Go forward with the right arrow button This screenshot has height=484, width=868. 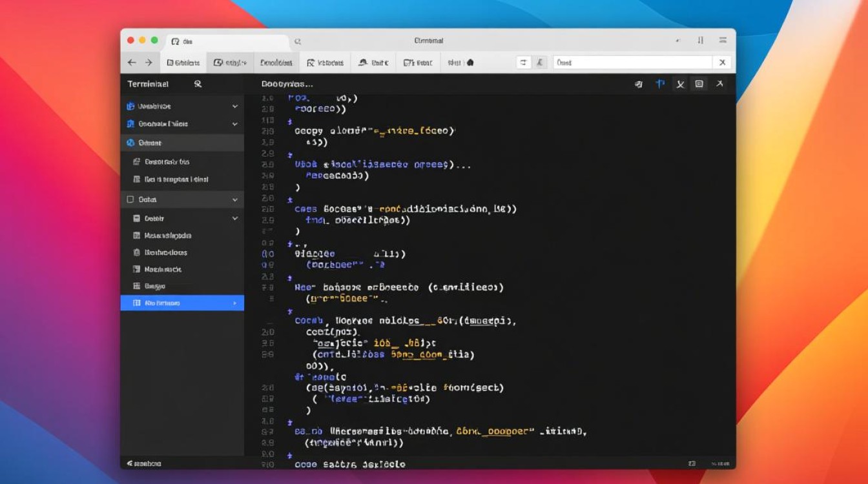point(149,63)
